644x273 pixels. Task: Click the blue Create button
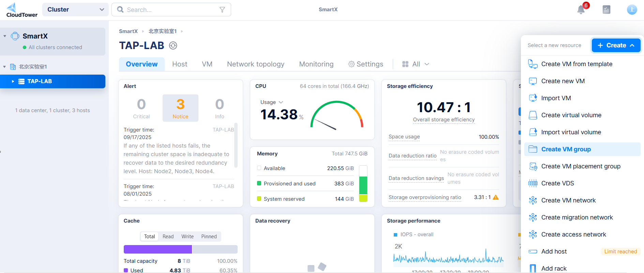[x=616, y=45]
